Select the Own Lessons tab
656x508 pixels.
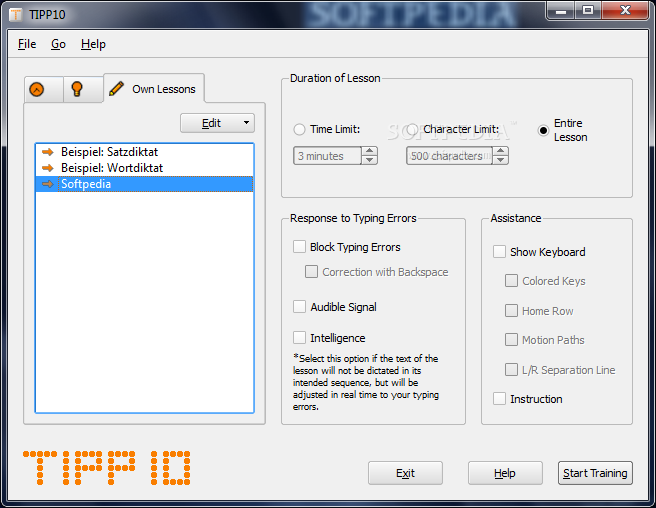(x=154, y=88)
